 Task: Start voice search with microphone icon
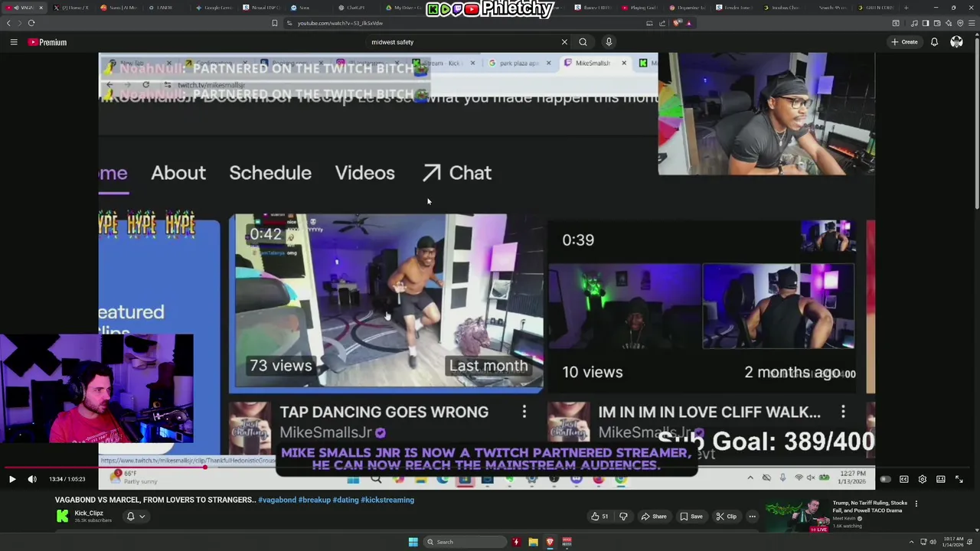click(609, 42)
